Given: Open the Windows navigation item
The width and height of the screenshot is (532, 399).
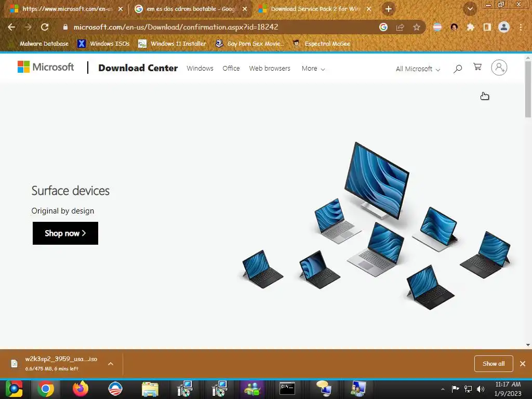Looking at the screenshot, I should coord(200,68).
